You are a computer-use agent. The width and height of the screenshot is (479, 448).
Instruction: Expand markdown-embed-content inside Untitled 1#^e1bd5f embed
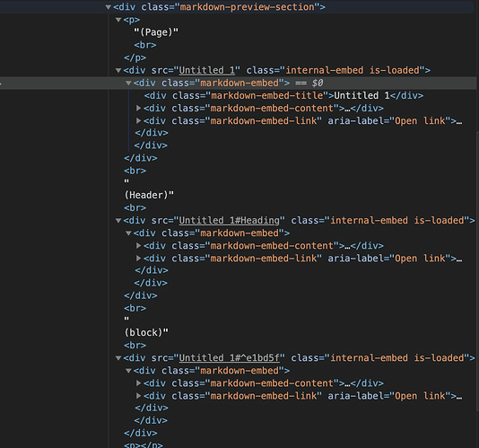(139, 383)
